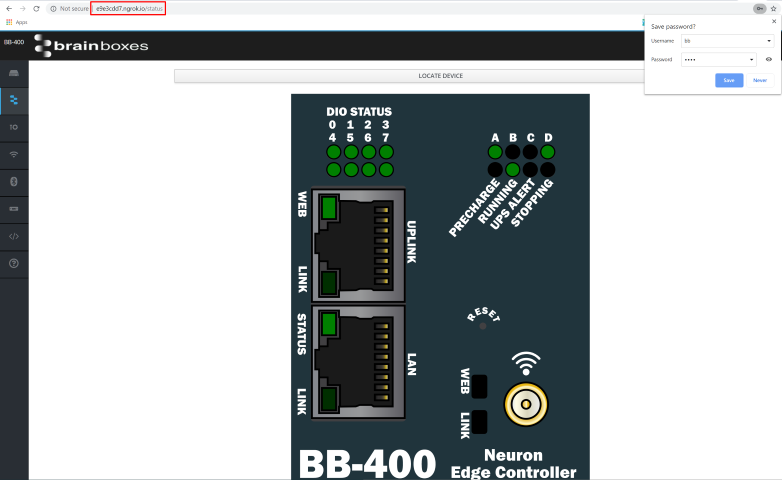Expand the Password dropdown arrow
Viewport: 782px width, 480px height.
click(x=751, y=59)
